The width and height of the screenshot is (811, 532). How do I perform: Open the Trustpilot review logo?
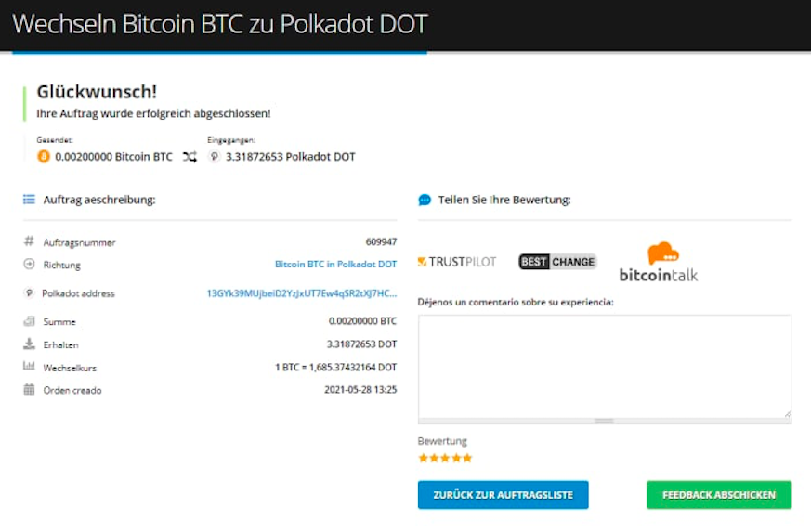457,262
